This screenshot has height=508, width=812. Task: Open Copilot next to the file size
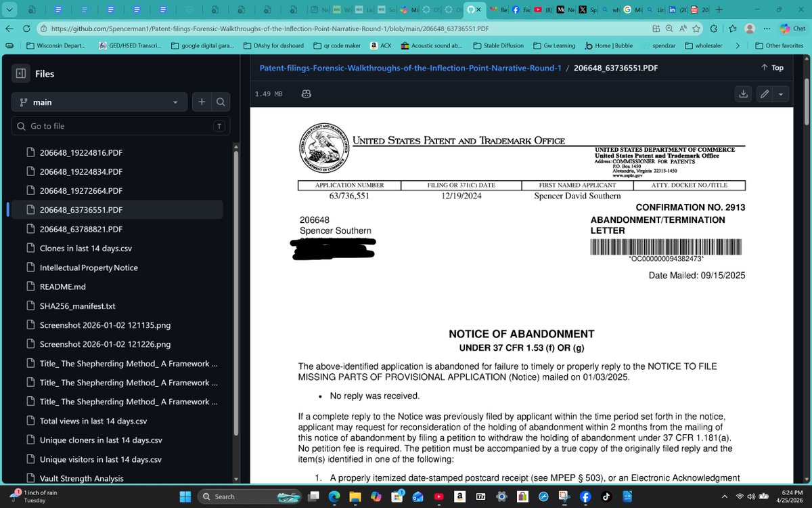pos(306,94)
